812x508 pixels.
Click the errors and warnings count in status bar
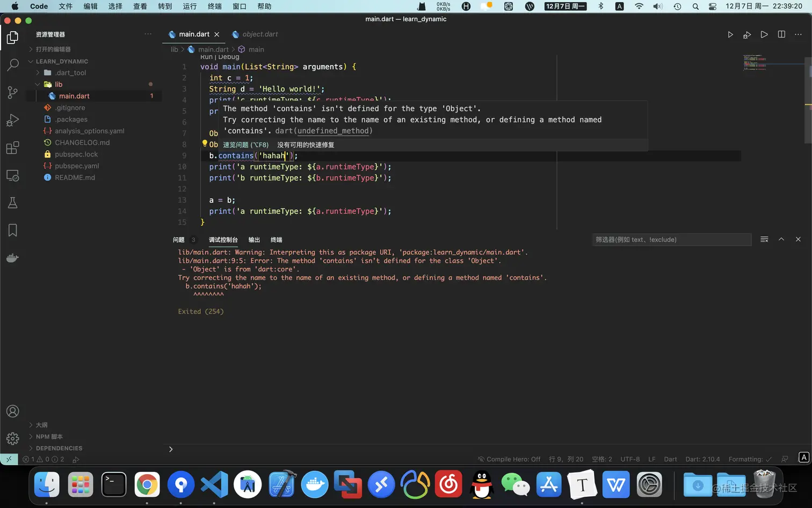tap(44, 459)
